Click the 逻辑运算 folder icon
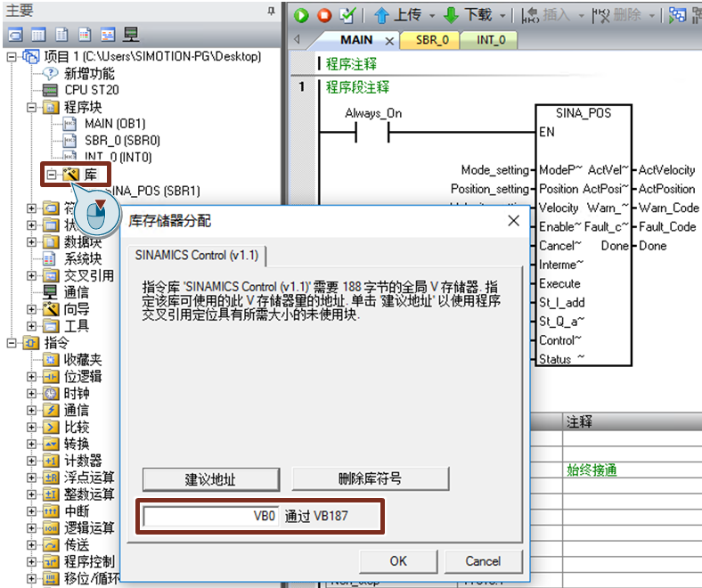This screenshot has width=702, height=588. click(51, 528)
